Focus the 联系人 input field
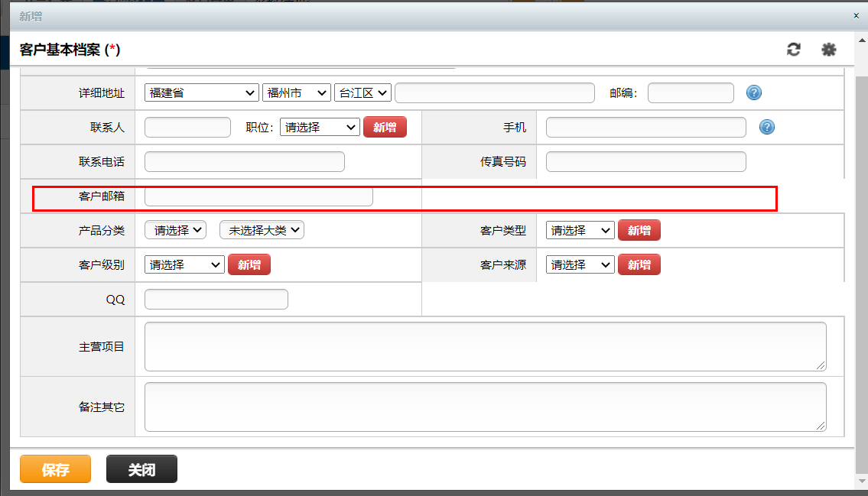868x496 pixels. pyautogui.click(x=187, y=127)
